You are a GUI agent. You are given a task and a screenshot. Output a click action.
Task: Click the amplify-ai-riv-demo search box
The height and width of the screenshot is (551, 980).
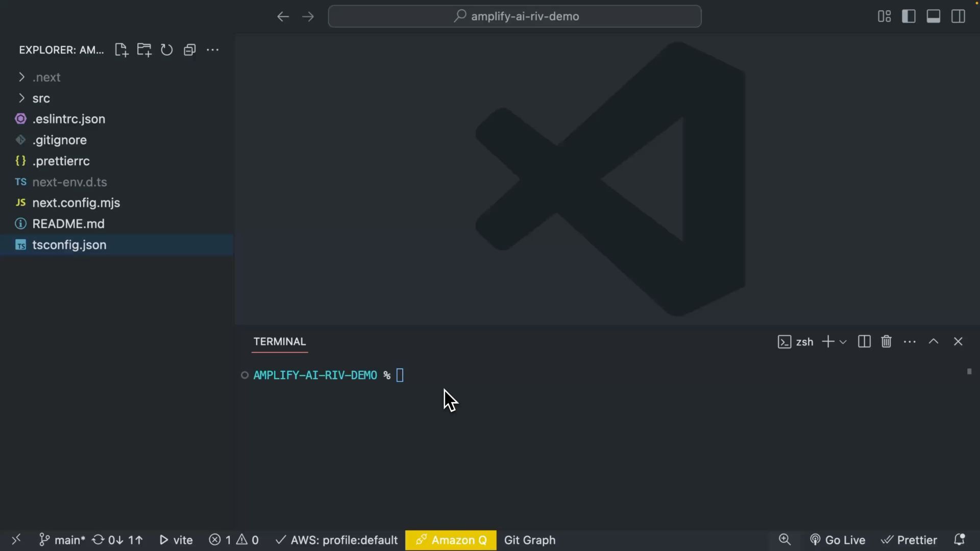tap(514, 16)
